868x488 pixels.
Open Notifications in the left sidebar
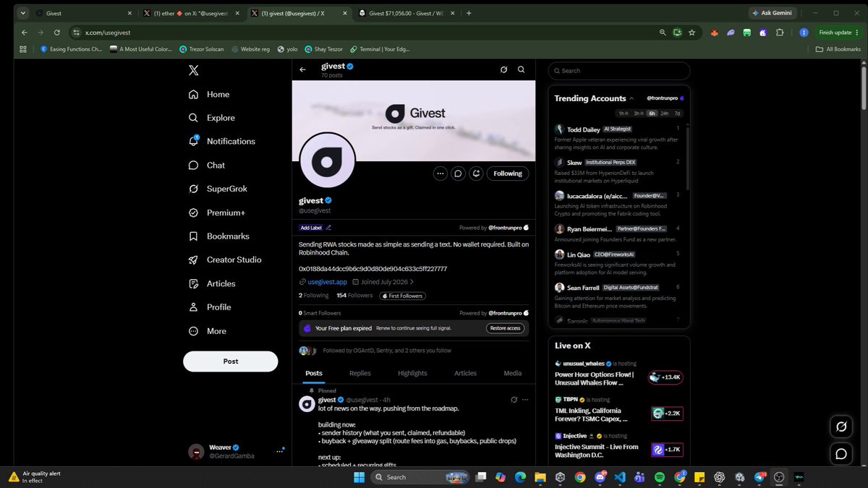coord(221,141)
